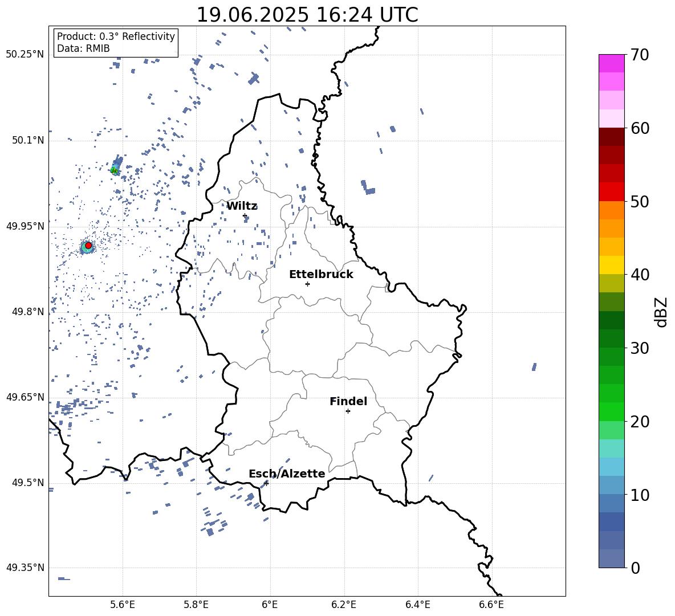Click the red radar site marker
Image resolution: width=675 pixels, height=616 pixels.
88,246
